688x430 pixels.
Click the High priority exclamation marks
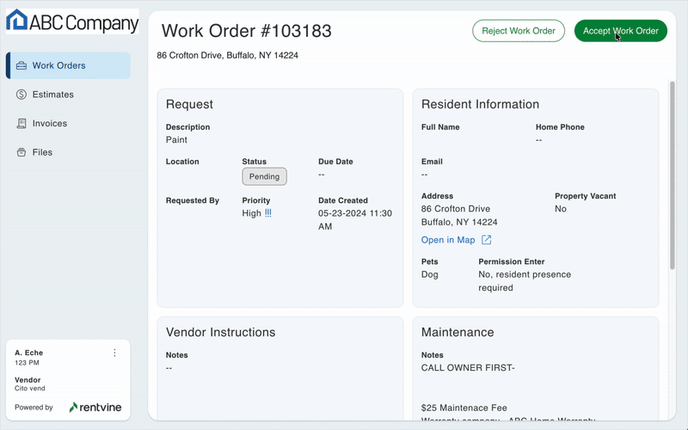point(268,213)
